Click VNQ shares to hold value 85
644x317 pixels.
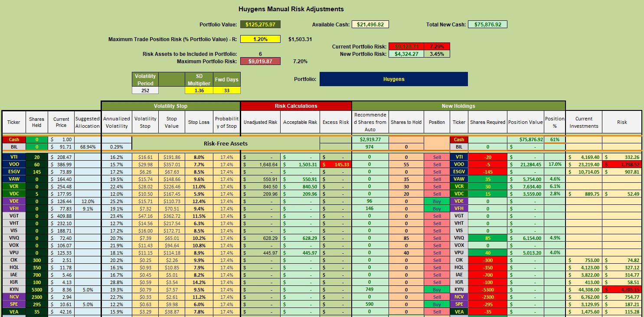pyautogui.click(x=406, y=238)
